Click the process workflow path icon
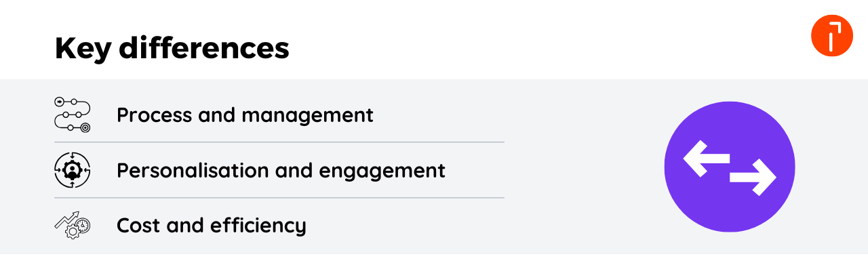This screenshot has height=271, width=868. point(72,114)
